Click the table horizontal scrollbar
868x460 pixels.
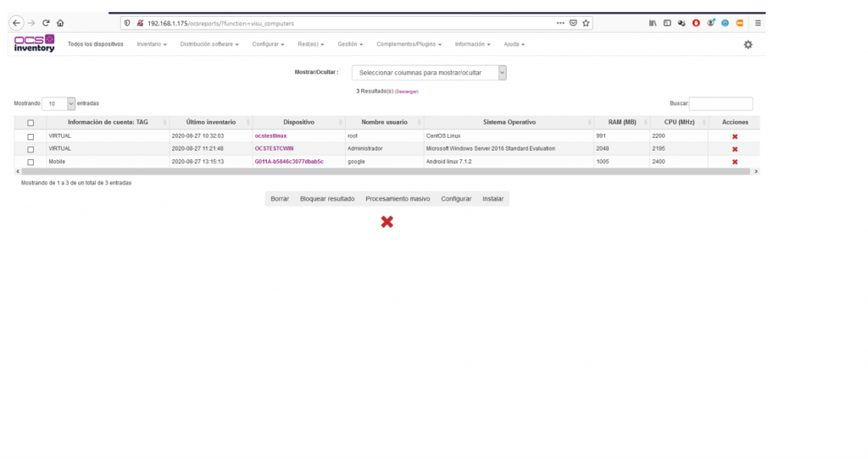pyautogui.click(x=386, y=172)
